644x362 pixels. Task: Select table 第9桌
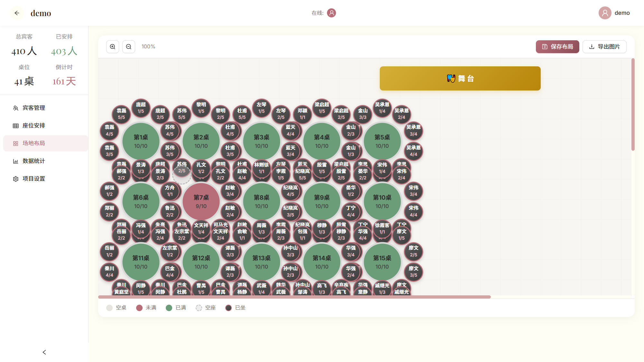click(x=322, y=201)
